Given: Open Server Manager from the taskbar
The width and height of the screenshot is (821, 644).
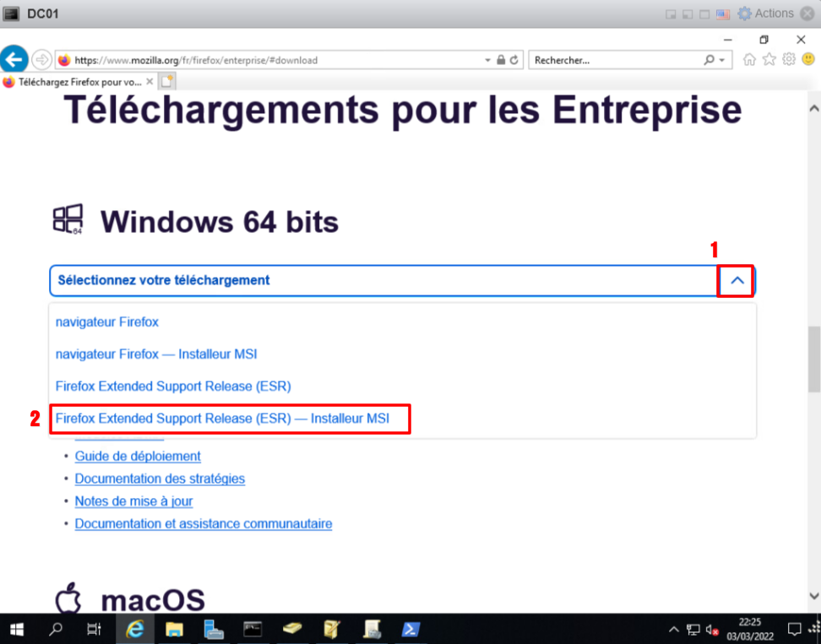Looking at the screenshot, I should (213, 630).
